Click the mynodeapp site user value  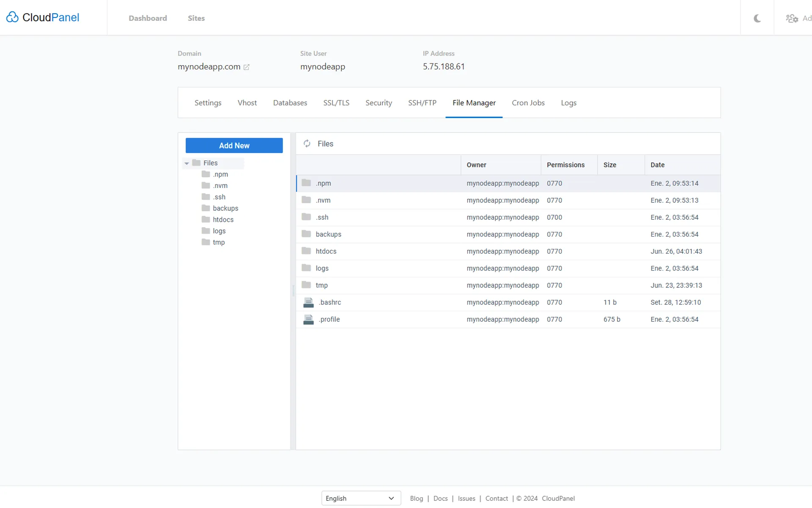pyautogui.click(x=323, y=66)
